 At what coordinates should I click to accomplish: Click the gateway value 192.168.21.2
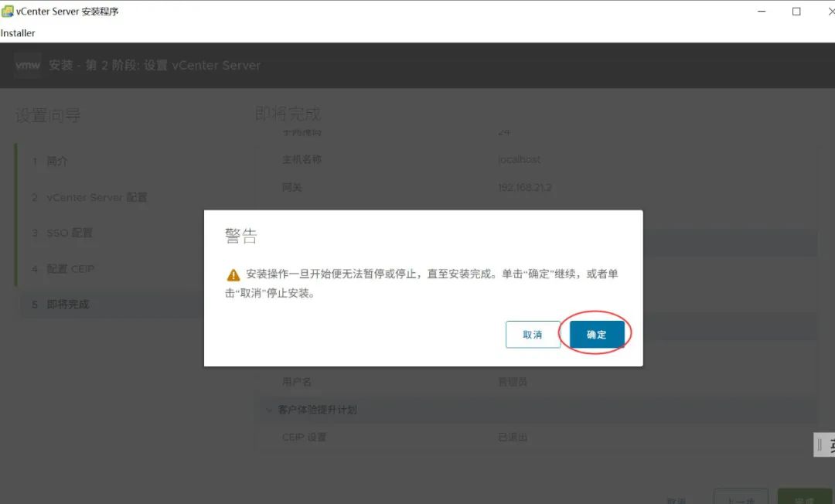pyautogui.click(x=524, y=187)
